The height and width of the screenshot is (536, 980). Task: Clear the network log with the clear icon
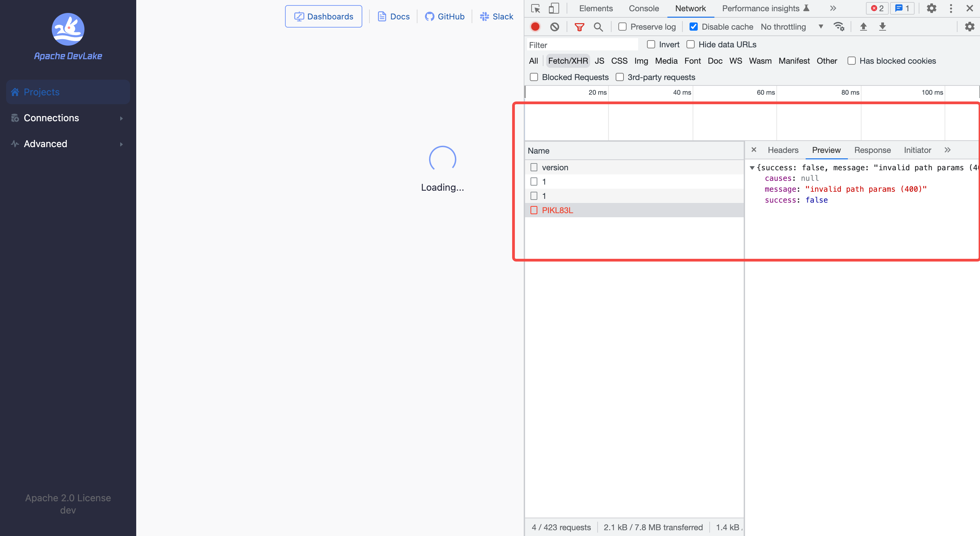click(x=554, y=27)
